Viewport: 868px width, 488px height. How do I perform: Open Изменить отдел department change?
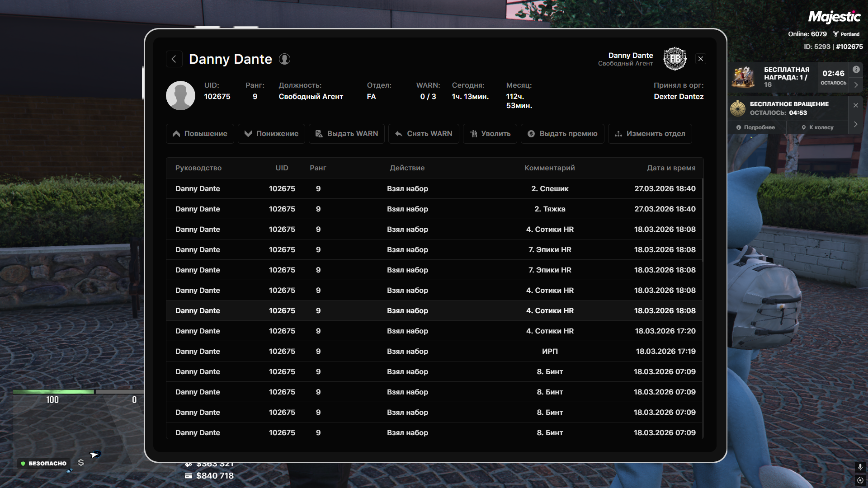[650, 134]
